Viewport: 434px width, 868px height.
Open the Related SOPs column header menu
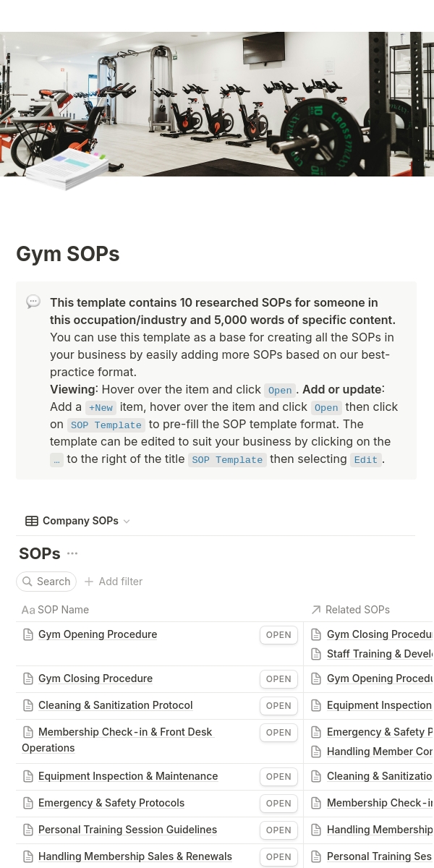(x=357, y=610)
